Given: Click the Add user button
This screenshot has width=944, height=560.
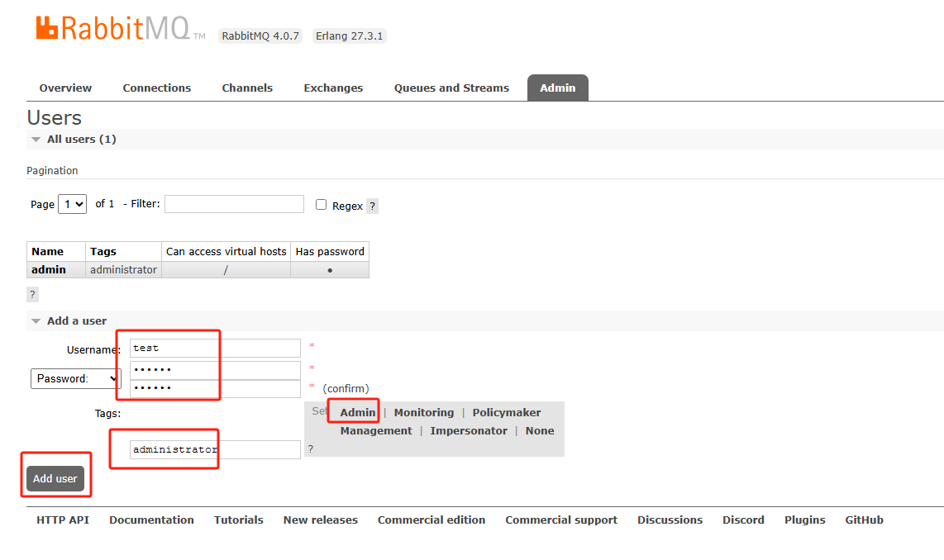Looking at the screenshot, I should tap(55, 478).
